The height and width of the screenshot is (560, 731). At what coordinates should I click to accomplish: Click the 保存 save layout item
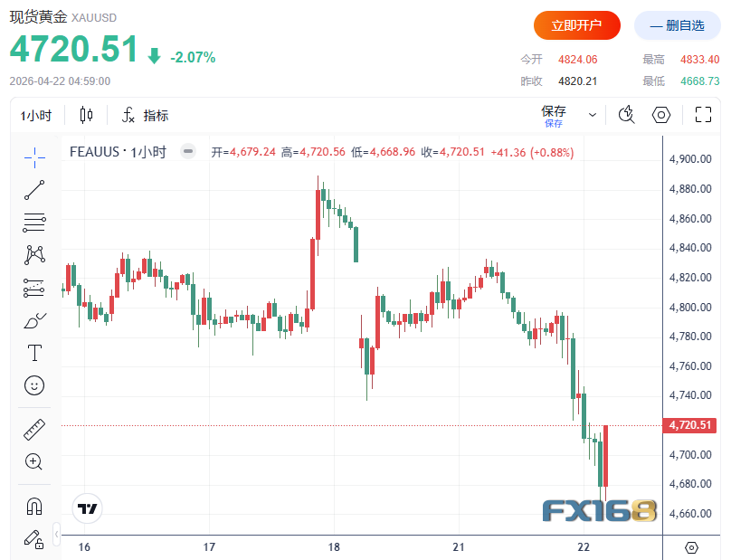click(554, 114)
